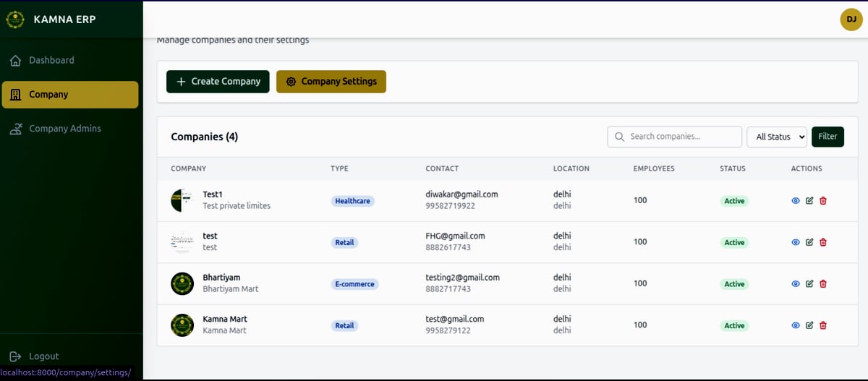The image size is (868, 381).
Task: Click the Search companies input field
Action: (681, 137)
